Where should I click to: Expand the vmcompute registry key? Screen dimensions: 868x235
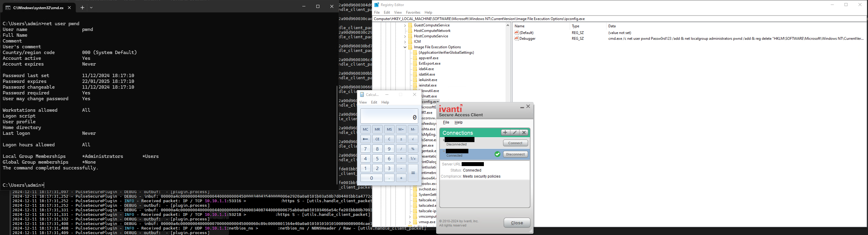point(410,217)
